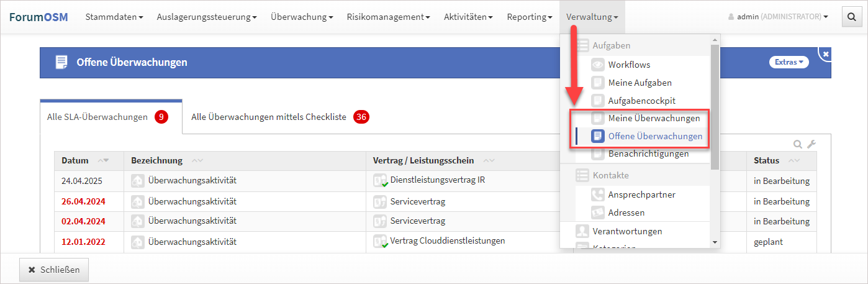Viewport: 868px width, 284px height.
Task: Open Workflows with the eye icon
Action: 629,65
